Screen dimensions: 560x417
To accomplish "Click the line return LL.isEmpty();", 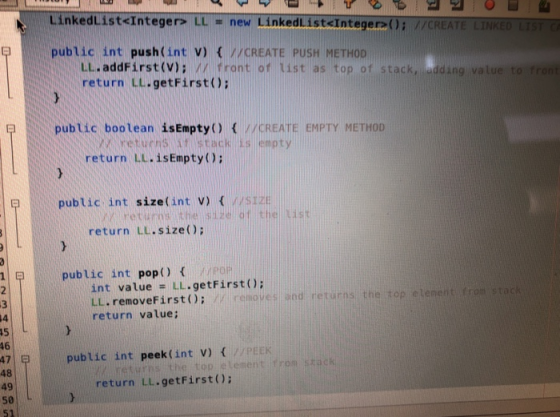I will coord(154,158).
